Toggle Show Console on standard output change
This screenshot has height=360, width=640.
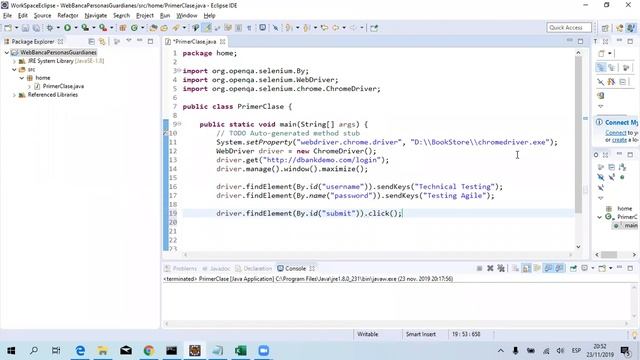click(548, 268)
